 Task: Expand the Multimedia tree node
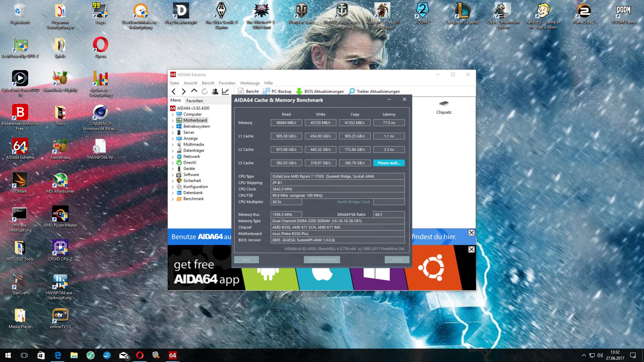172,145
